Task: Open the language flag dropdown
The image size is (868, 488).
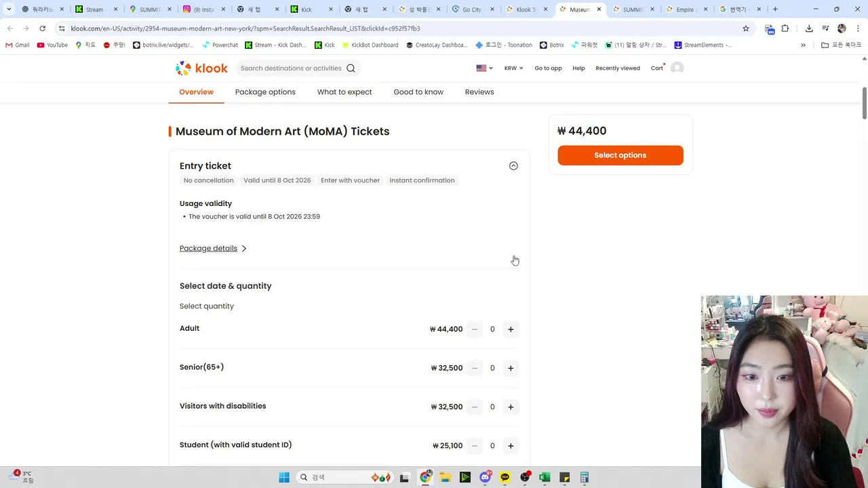Action: pyautogui.click(x=485, y=68)
